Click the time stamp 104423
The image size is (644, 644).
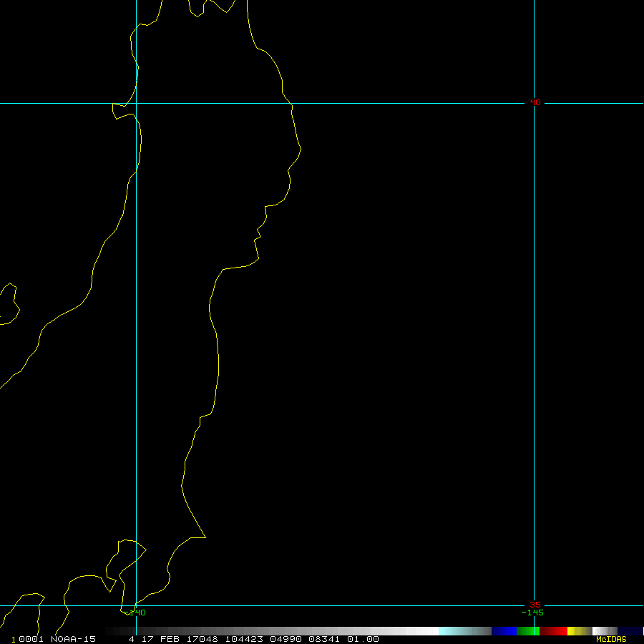click(x=244, y=639)
